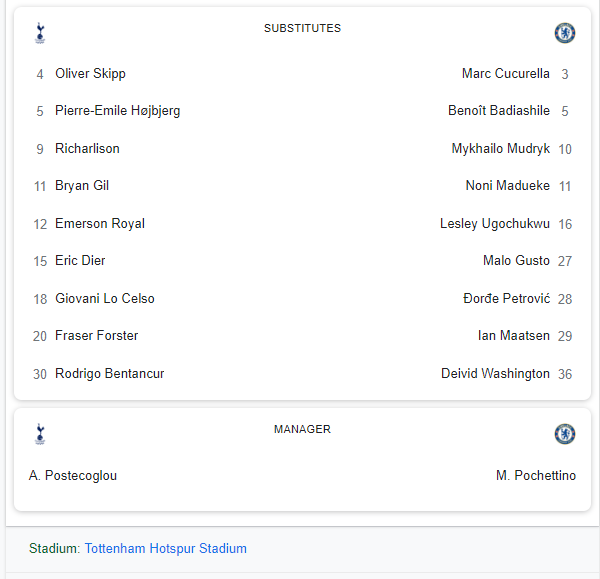The image size is (600, 579).
Task: Select Đorđe Petrović on the Chelsea bench
Action: [x=506, y=298]
